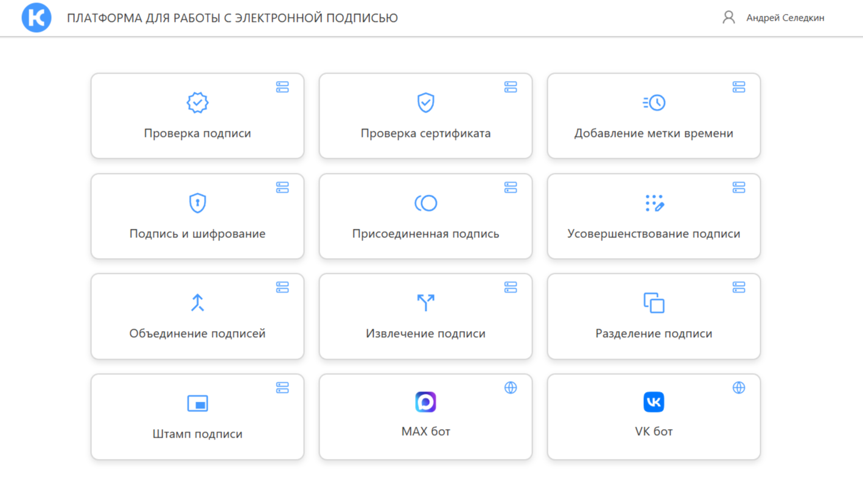This screenshot has width=863, height=504.
Task: Click the Подпись и шифрование shield-key icon
Action: [x=197, y=203]
